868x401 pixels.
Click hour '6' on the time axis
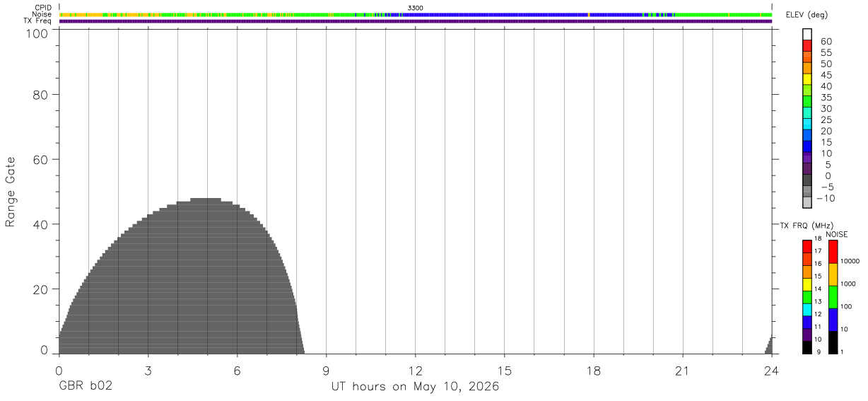[x=237, y=371]
